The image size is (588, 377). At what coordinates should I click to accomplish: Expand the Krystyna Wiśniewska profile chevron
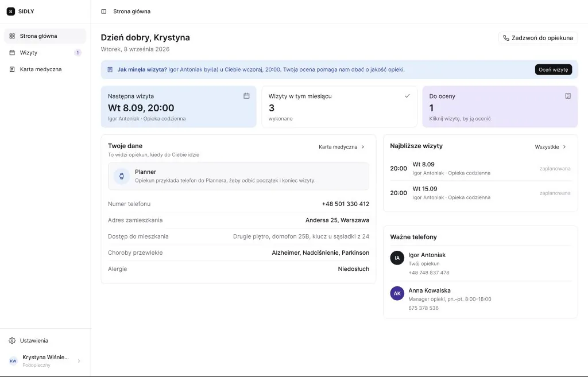coord(79,361)
